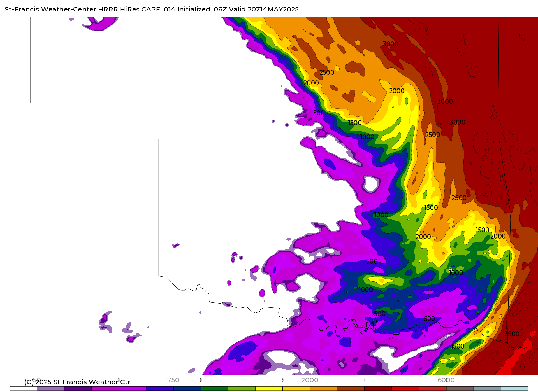This screenshot has height=392, width=538.
Task: Click the gray '2000' label above color scale
Action: click(310, 380)
